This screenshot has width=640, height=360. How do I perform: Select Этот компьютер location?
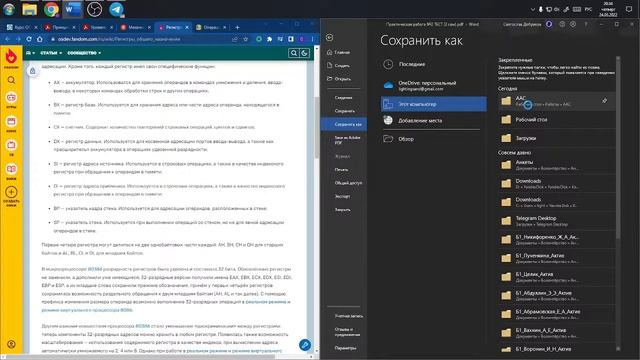point(433,104)
